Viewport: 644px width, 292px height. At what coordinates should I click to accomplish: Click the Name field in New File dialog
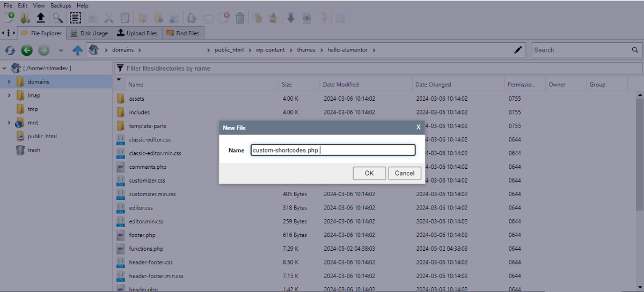(333, 151)
